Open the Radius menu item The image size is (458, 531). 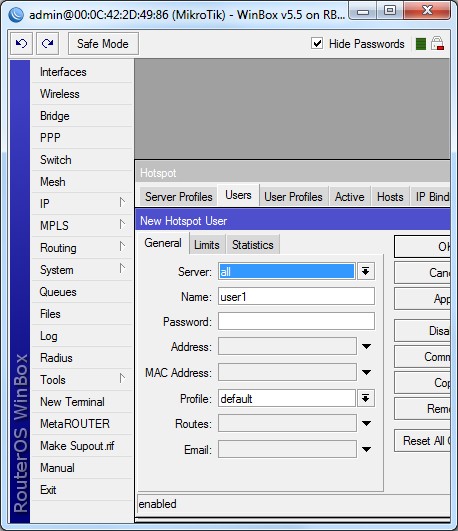click(x=82, y=358)
